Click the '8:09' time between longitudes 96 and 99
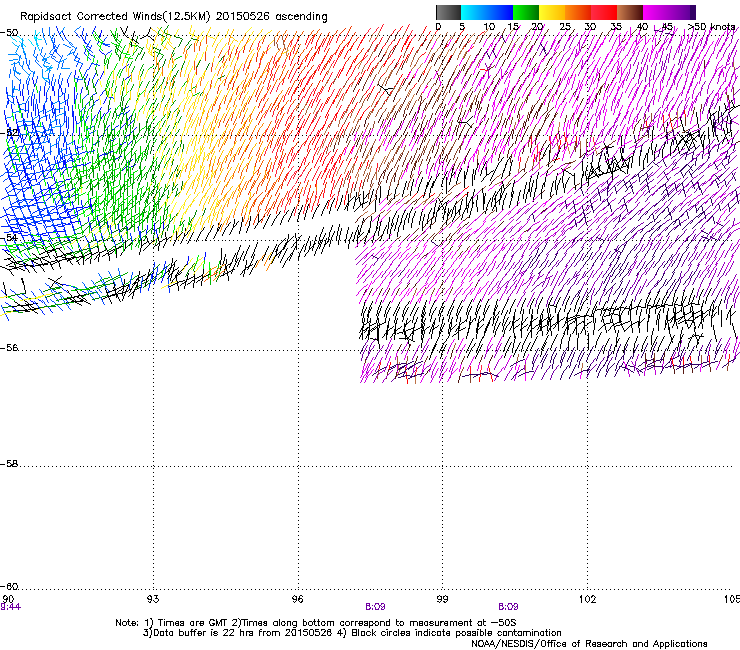 point(375,607)
